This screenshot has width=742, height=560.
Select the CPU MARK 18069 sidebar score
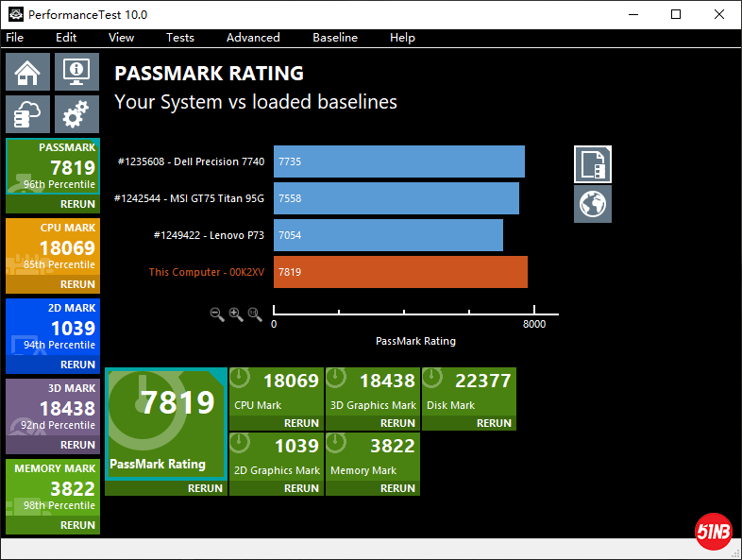[x=67, y=248]
